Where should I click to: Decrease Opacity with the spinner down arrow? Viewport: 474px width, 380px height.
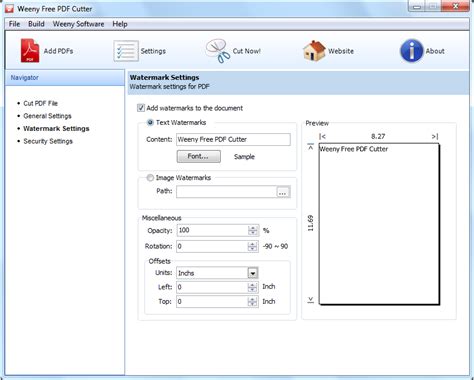(x=253, y=233)
